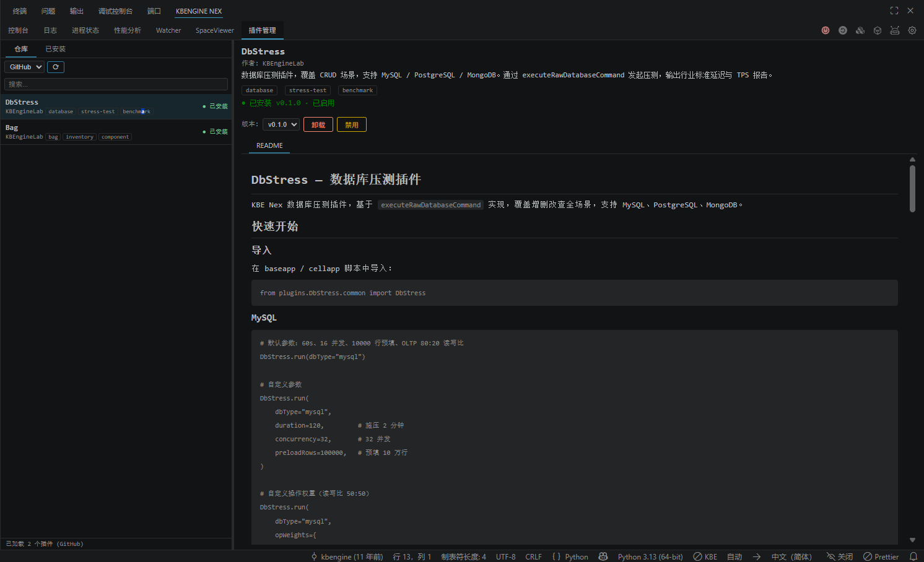The width and height of the screenshot is (924, 562).
Task: Click the 自动 status bar item
Action: (734, 556)
